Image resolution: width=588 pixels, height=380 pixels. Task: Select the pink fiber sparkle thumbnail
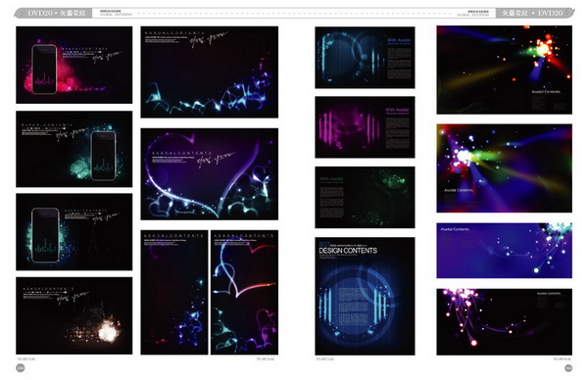(x=505, y=322)
